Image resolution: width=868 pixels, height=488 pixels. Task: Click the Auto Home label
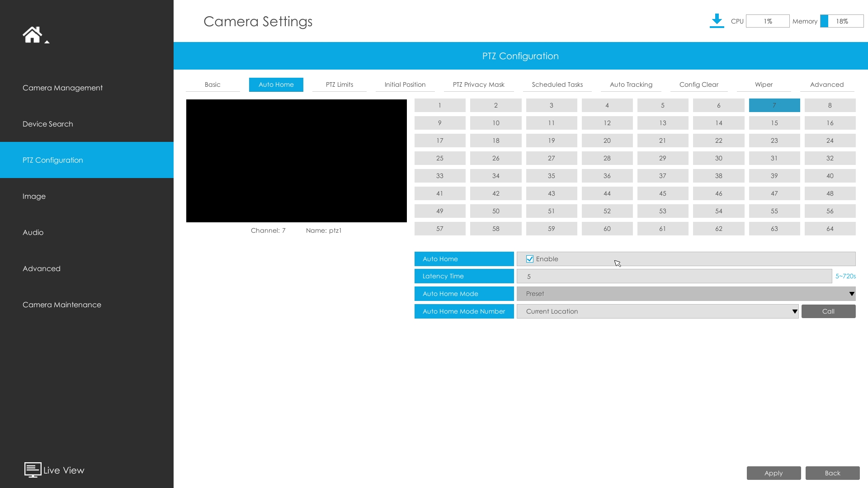(464, 259)
